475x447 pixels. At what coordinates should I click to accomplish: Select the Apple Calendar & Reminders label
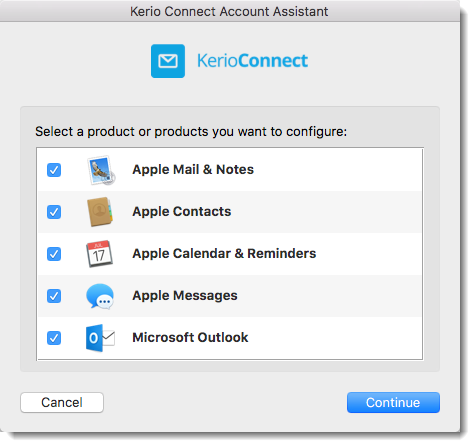(x=224, y=254)
